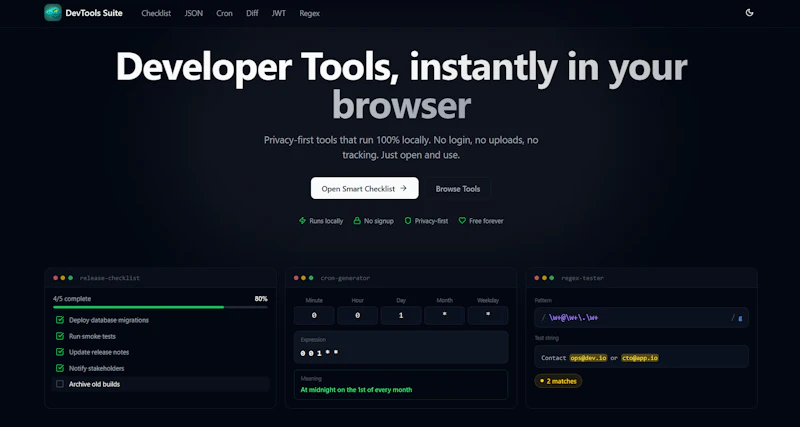The width and height of the screenshot is (800, 427).
Task: Click the '2 matches' badge
Action: [x=558, y=381]
